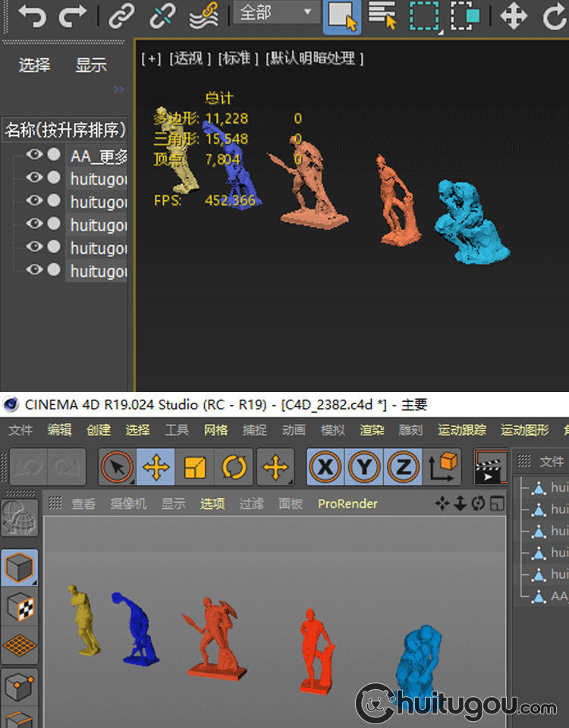569x728 pixels.
Task: Click the Render View clapperboard icon
Action: 490,467
